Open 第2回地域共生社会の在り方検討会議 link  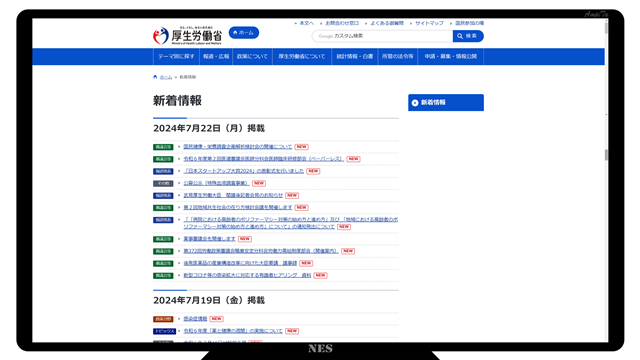(x=238, y=207)
